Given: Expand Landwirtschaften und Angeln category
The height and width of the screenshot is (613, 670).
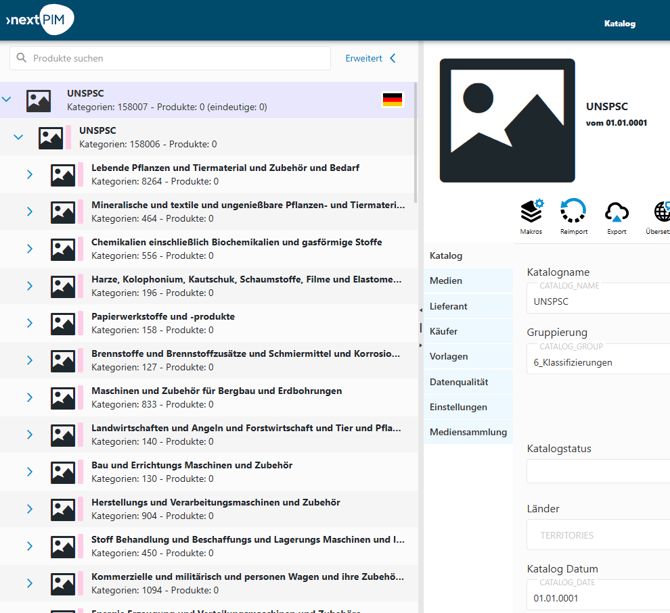Looking at the screenshot, I should pyautogui.click(x=29, y=434).
